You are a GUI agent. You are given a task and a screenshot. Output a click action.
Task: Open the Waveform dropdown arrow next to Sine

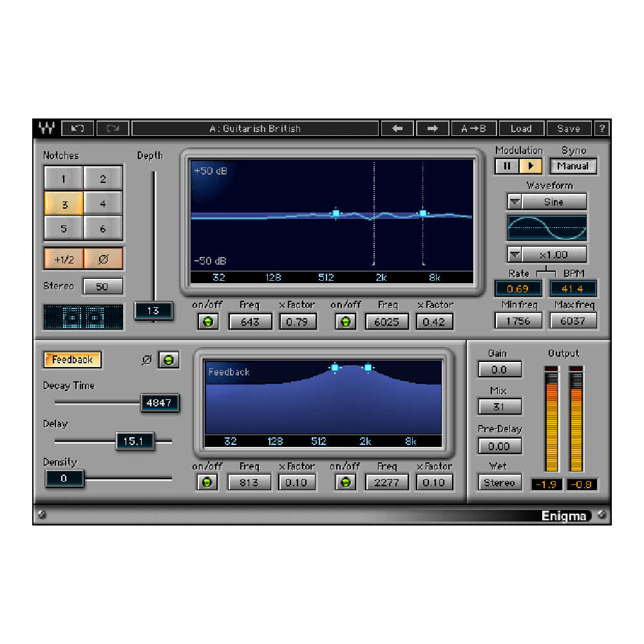(515, 202)
